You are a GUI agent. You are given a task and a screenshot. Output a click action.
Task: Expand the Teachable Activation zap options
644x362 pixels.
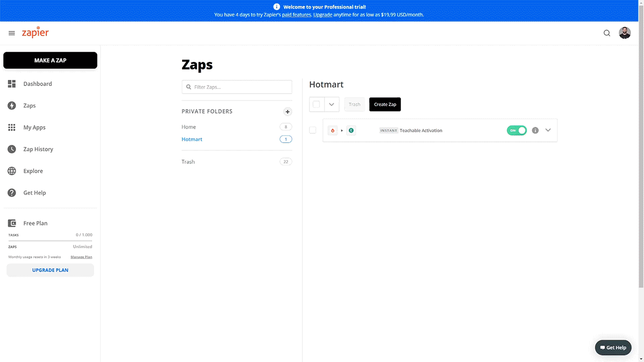548,130
